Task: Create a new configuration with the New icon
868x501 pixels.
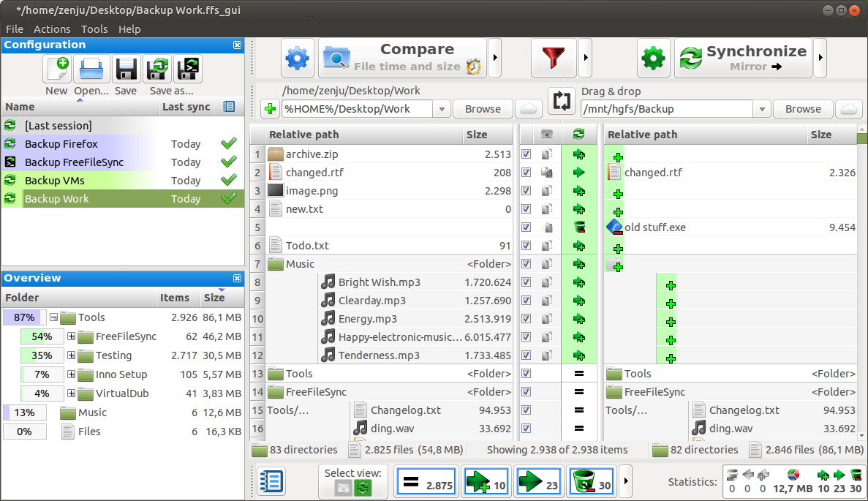Action: [x=56, y=68]
